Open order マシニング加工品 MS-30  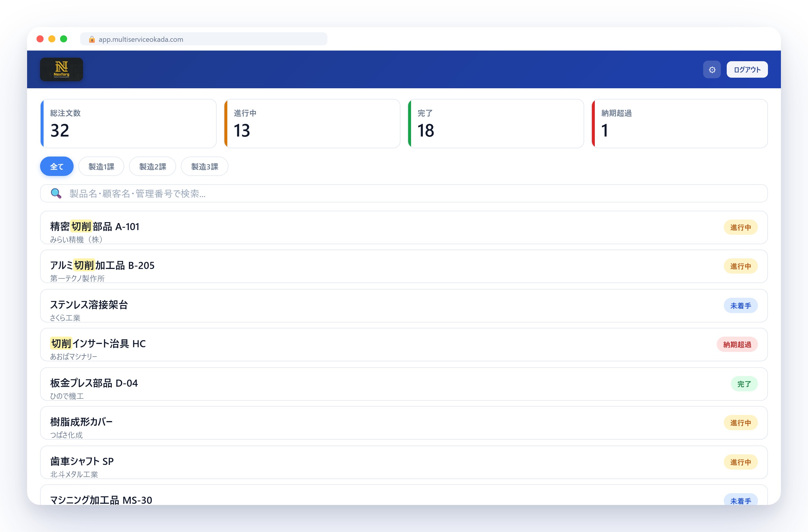(404, 495)
